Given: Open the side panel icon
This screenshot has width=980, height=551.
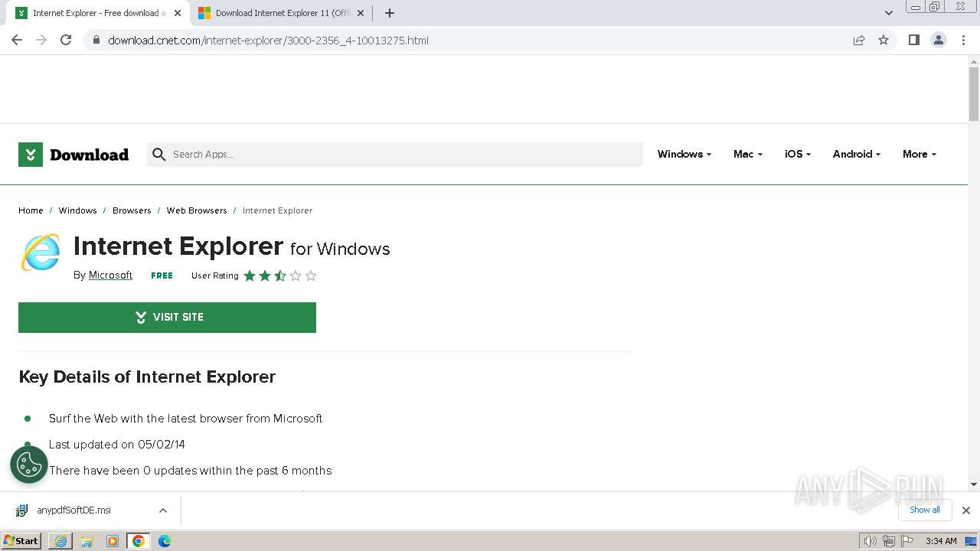Looking at the screenshot, I should (913, 40).
